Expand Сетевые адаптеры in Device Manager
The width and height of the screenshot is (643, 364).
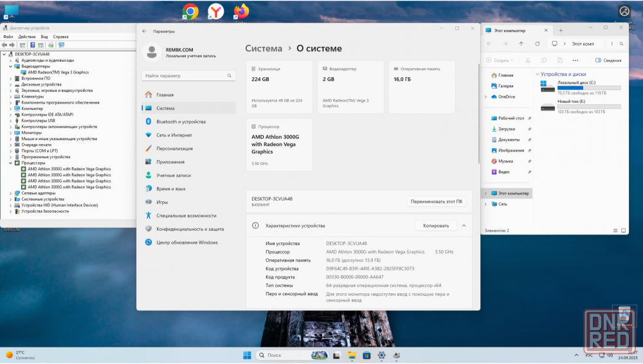click(10, 193)
